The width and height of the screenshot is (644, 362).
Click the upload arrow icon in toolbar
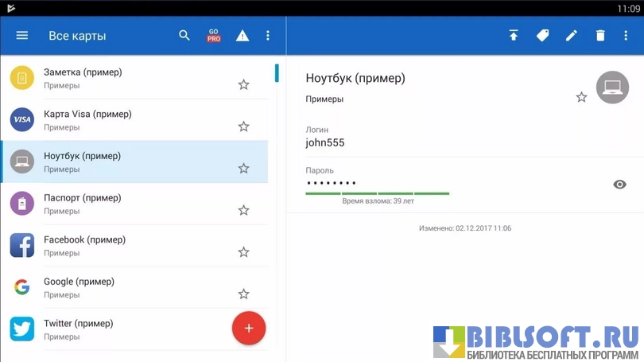tap(514, 36)
